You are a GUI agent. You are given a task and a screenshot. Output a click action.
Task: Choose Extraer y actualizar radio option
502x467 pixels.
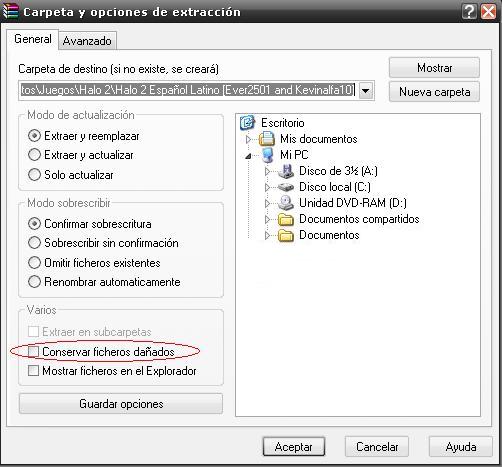tap(34, 155)
